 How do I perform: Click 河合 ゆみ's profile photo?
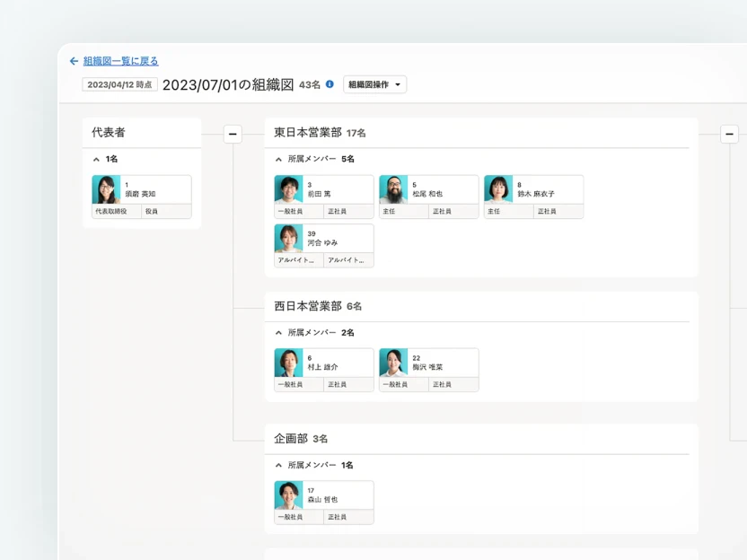(x=287, y=237)
